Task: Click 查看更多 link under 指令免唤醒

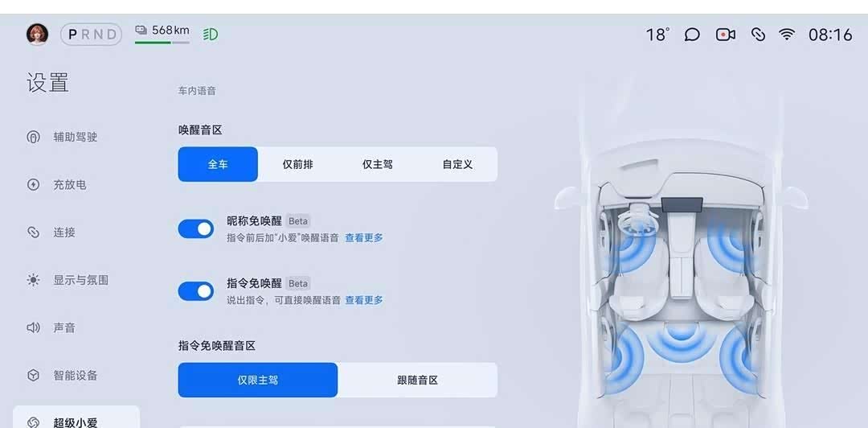Action: click(x=364, y=300)
